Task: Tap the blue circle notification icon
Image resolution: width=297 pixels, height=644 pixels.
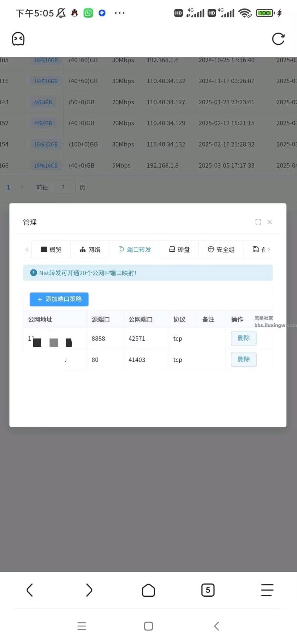Action: click(x=102, y=13)
